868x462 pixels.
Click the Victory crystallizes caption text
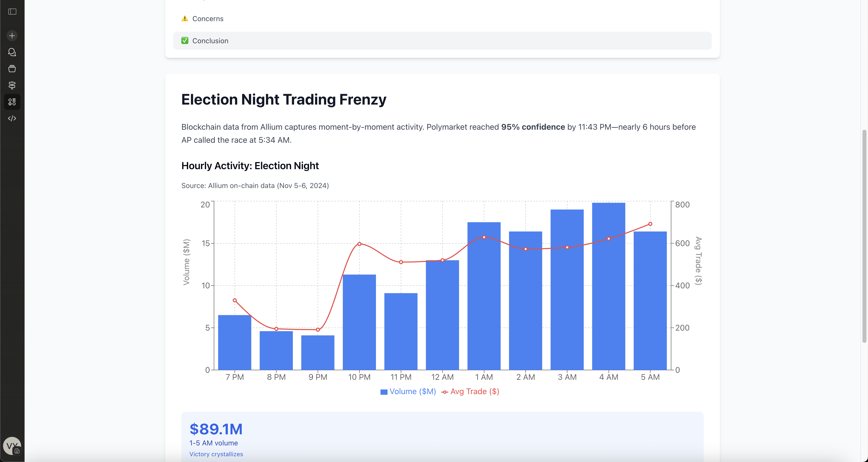point(216,454)
